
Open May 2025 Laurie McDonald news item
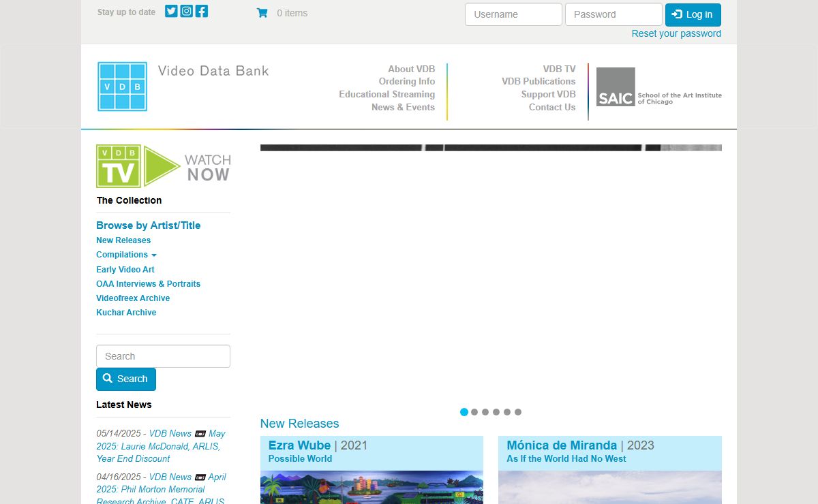(161, 446)
